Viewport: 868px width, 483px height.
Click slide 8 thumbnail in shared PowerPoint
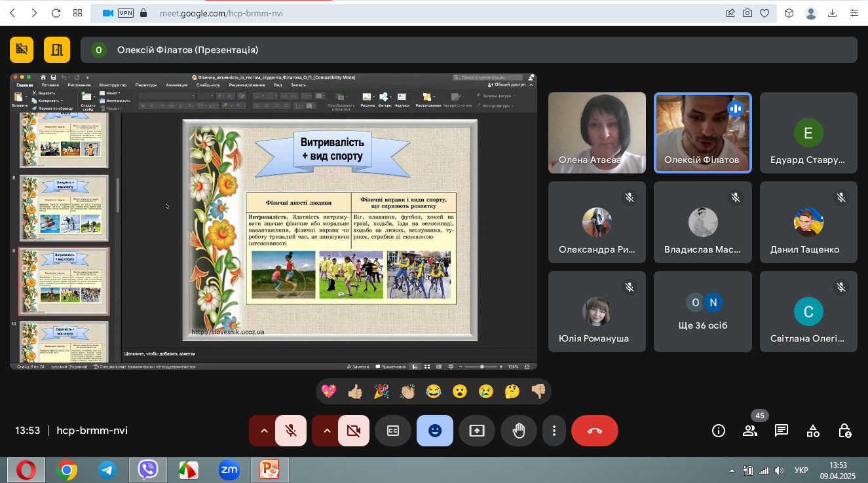coord(64,209)
